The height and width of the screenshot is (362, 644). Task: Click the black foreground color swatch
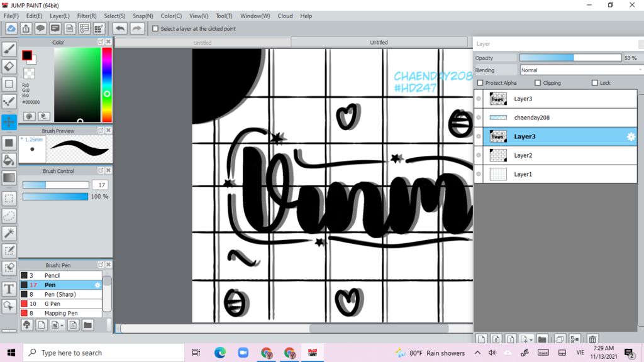(26, 55)
